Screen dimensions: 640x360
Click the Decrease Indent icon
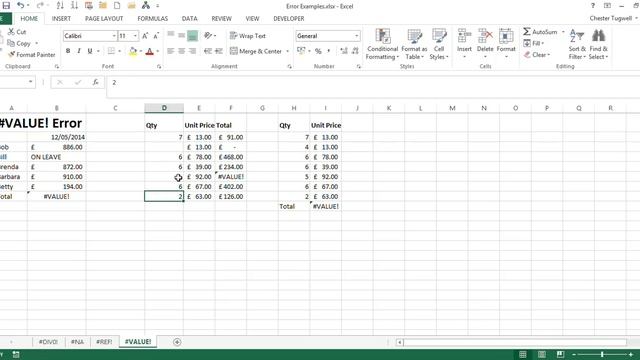click(x=208, y=51)
